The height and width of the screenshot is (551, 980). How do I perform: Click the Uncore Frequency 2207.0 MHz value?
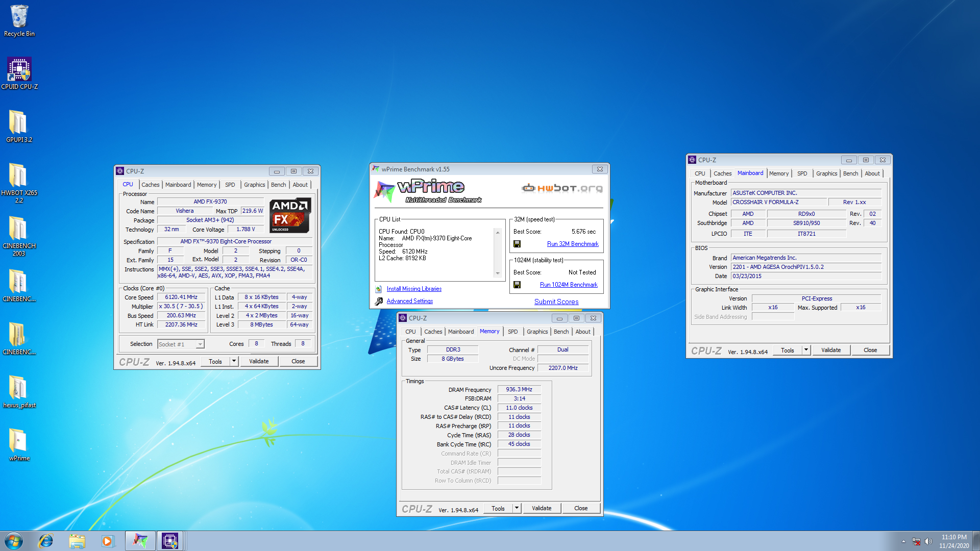[563, 368]
